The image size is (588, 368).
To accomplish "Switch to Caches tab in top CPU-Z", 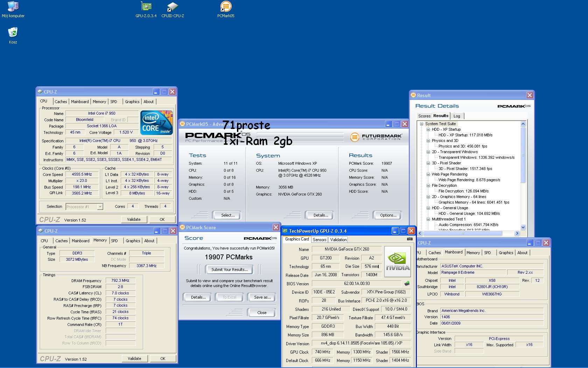I will pos(61,102).
